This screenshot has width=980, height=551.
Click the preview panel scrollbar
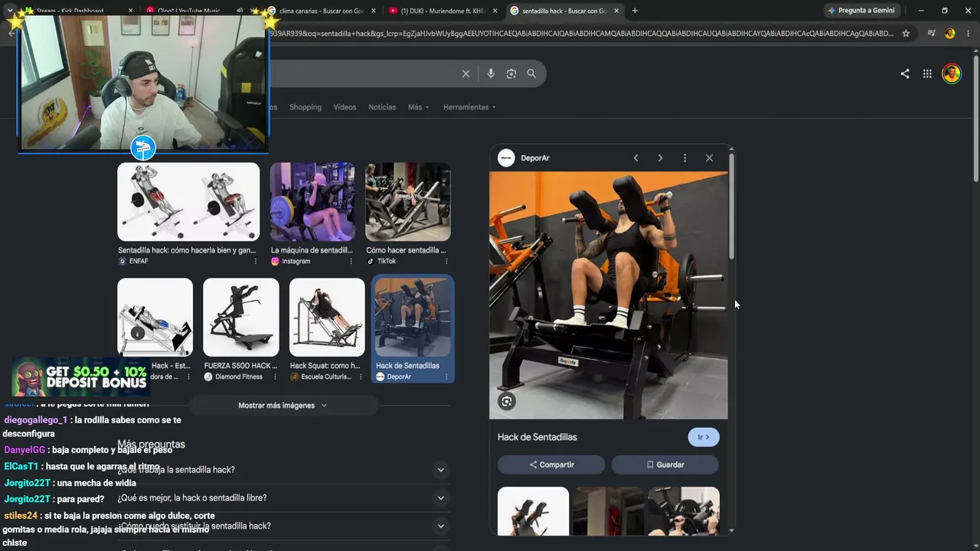(732, 205)
